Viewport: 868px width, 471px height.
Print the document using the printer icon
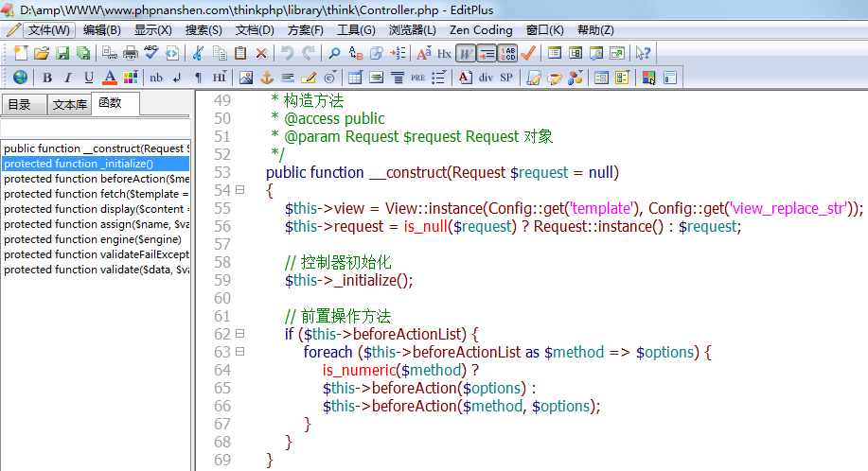tap(131, 53)
